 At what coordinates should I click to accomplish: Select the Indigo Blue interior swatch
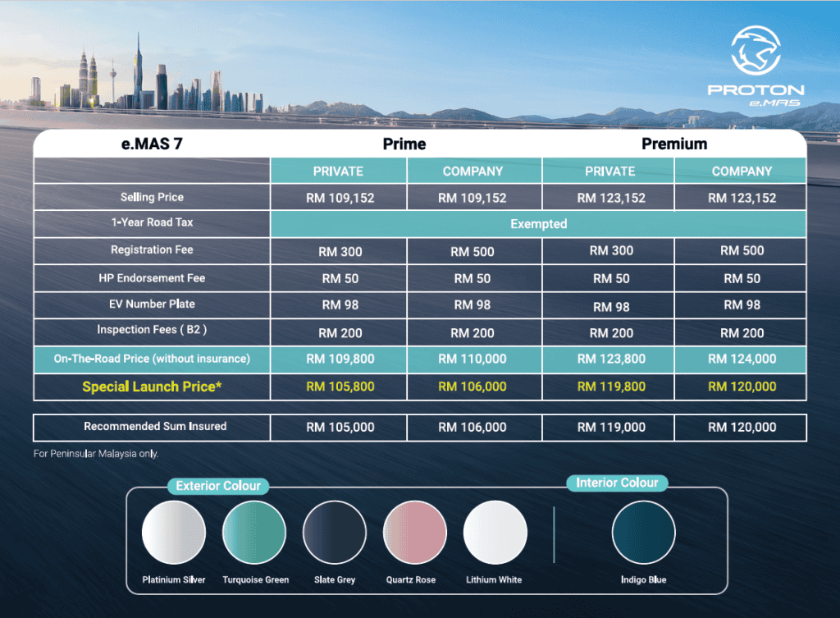click(643, 533)
